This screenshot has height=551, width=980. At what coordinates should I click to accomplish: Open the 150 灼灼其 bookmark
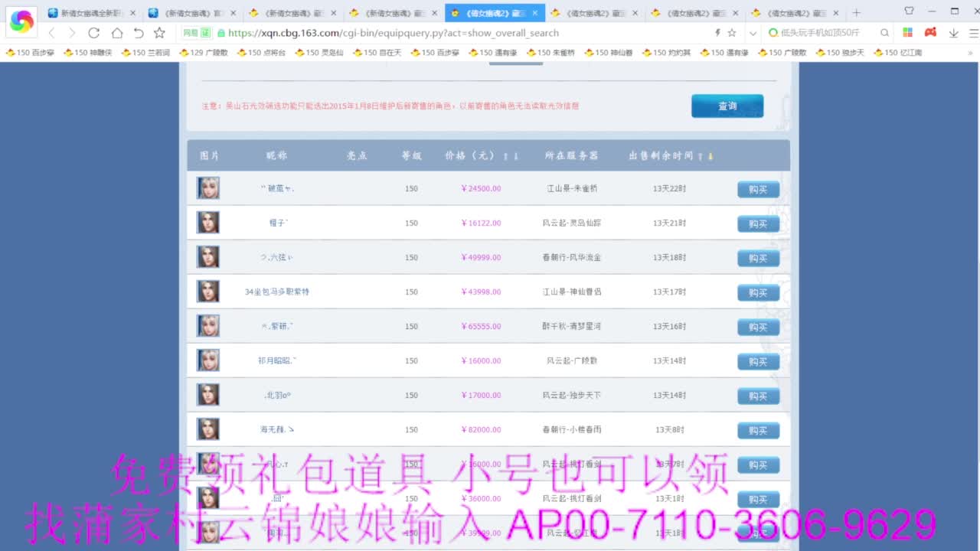(666, 53)
